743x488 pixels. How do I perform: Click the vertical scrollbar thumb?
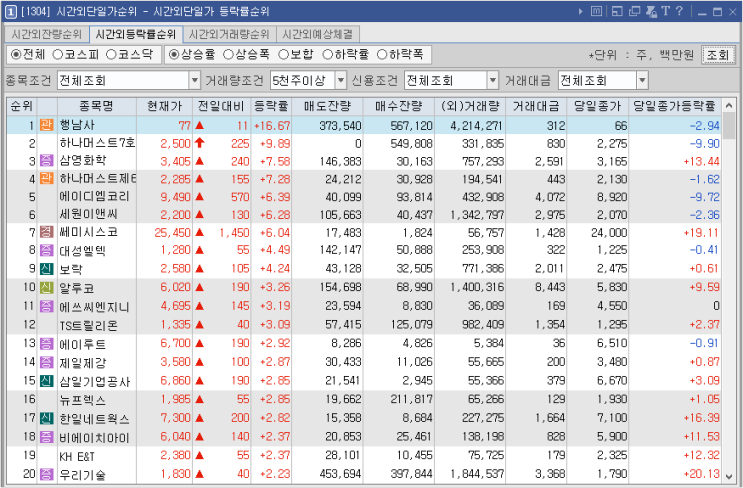pos(729,125)
